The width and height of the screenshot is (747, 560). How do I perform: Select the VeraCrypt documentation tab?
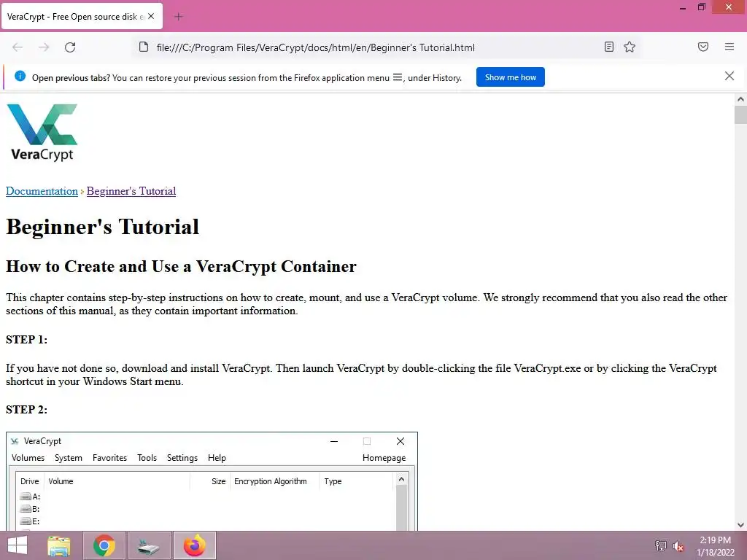coord(82,16)
